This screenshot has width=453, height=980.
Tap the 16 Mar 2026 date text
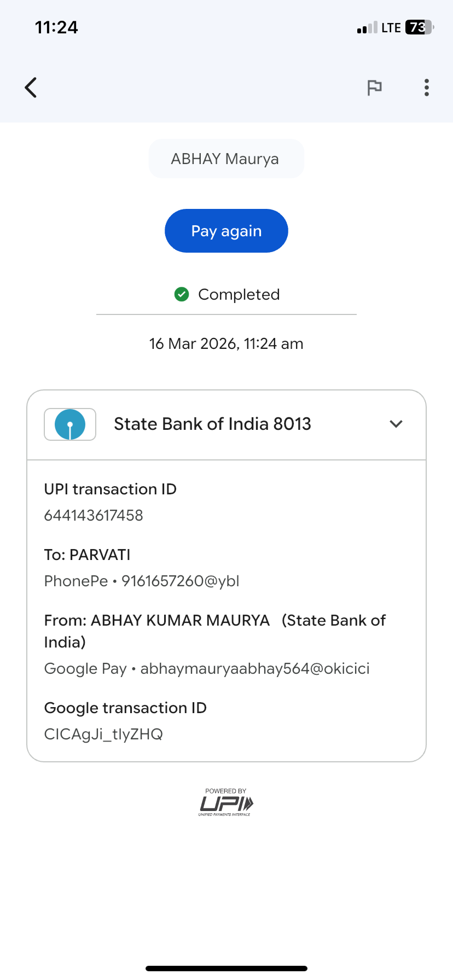[x=226, y=343]
